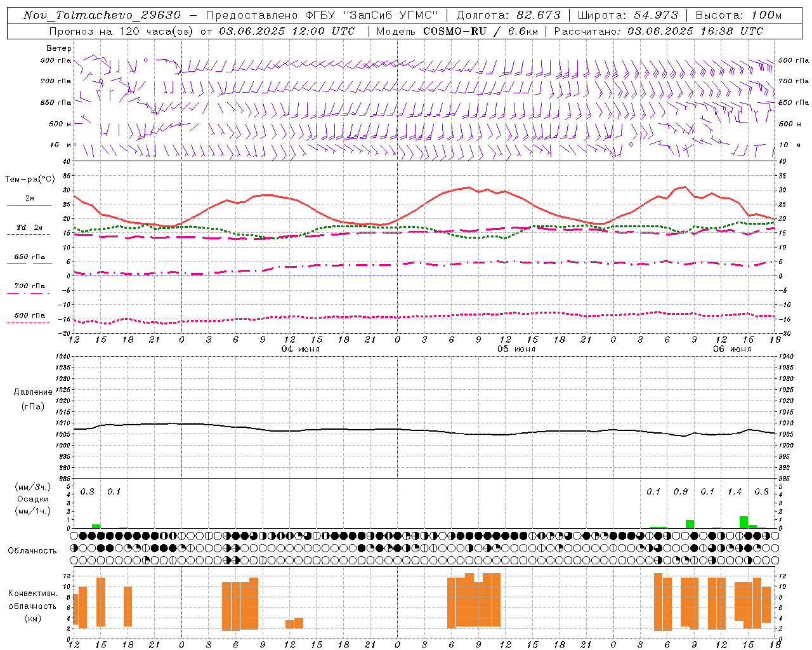The width and height of the screenshot is (812, 650).
Task: Click the 06 июня date label
Action: click(732, 349)
